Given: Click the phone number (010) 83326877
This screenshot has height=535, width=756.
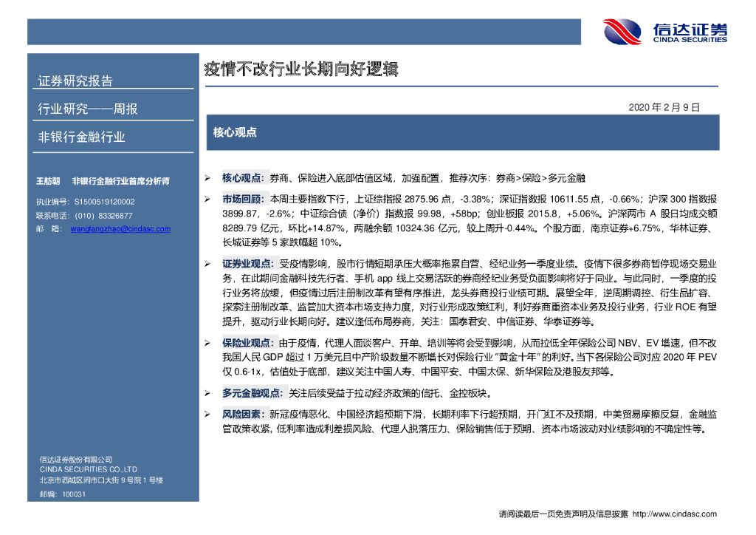Looking at the screenshot, I should coord(103,216).
